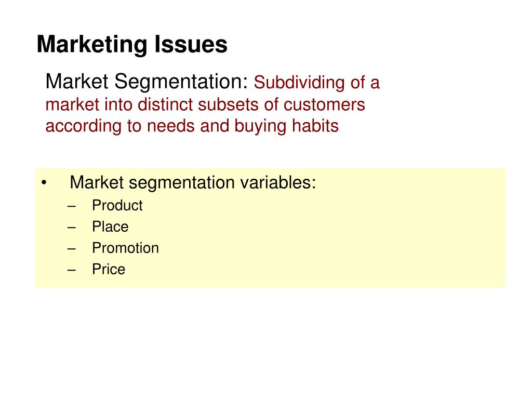Click the line "according to needs and buying habits"

tap(192, 126)
